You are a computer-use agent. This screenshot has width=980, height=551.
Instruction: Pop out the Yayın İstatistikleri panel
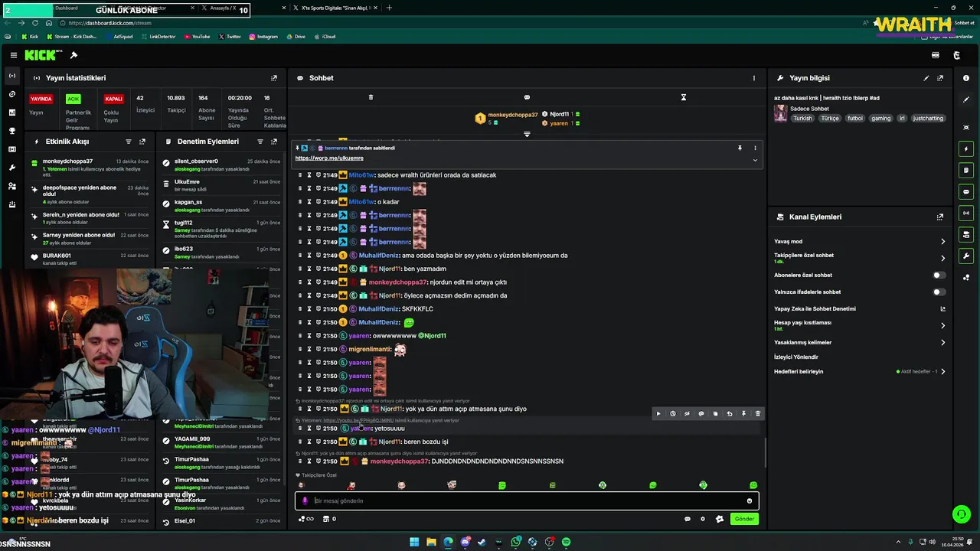click(x=274, y=78)
